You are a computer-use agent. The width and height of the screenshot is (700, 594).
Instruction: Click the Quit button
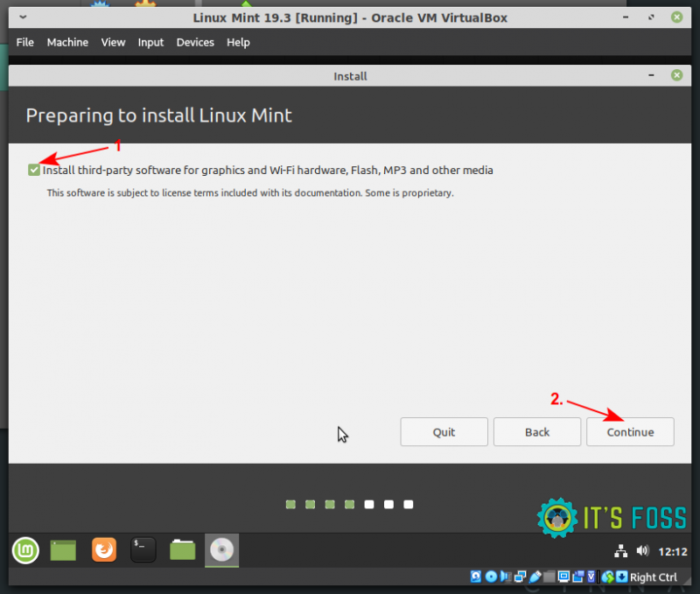tap(444, 431)
